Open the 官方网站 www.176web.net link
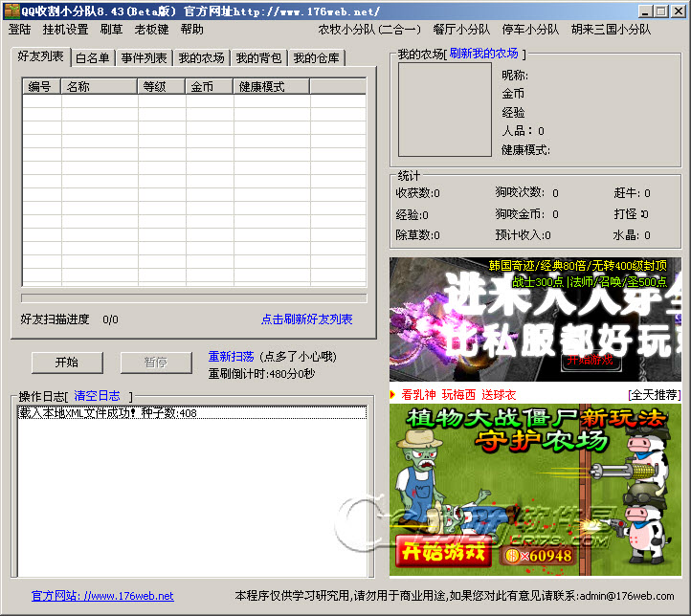The height and width of the screenshot is (616, 691). click(x=102, y=596)
